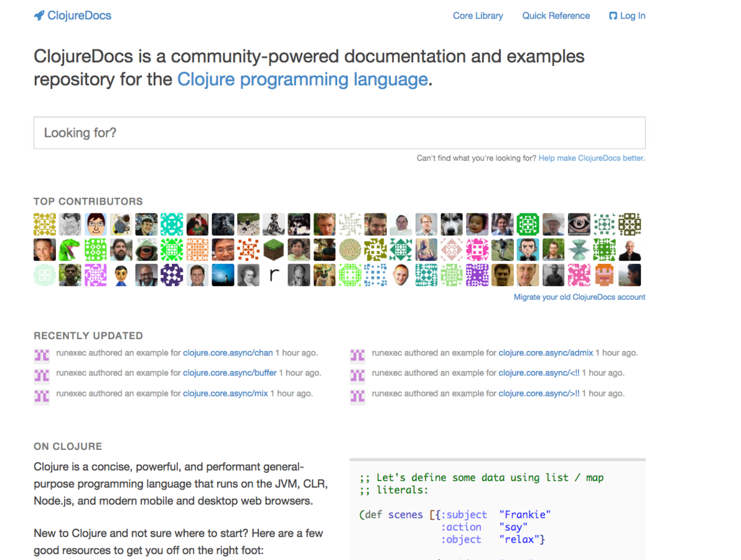
Task: Select the lighthouse blue sky avatar
Action: tap(223, 275)
